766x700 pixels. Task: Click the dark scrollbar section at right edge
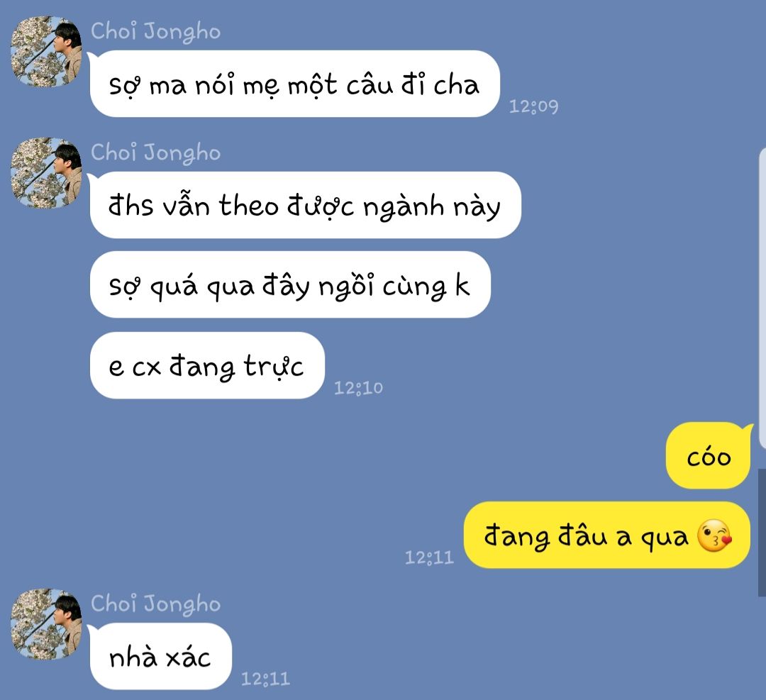pyautogui.click(x=762, y=533)
